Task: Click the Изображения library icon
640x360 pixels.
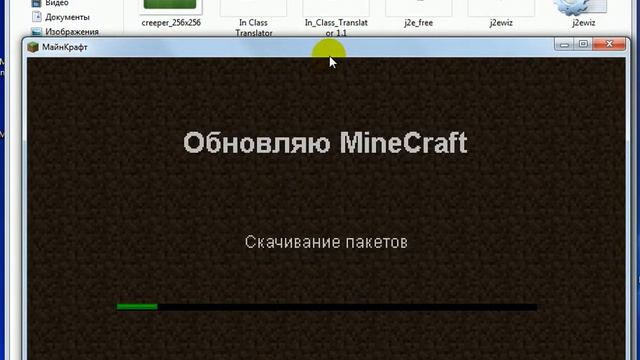Action: point(36,31)
